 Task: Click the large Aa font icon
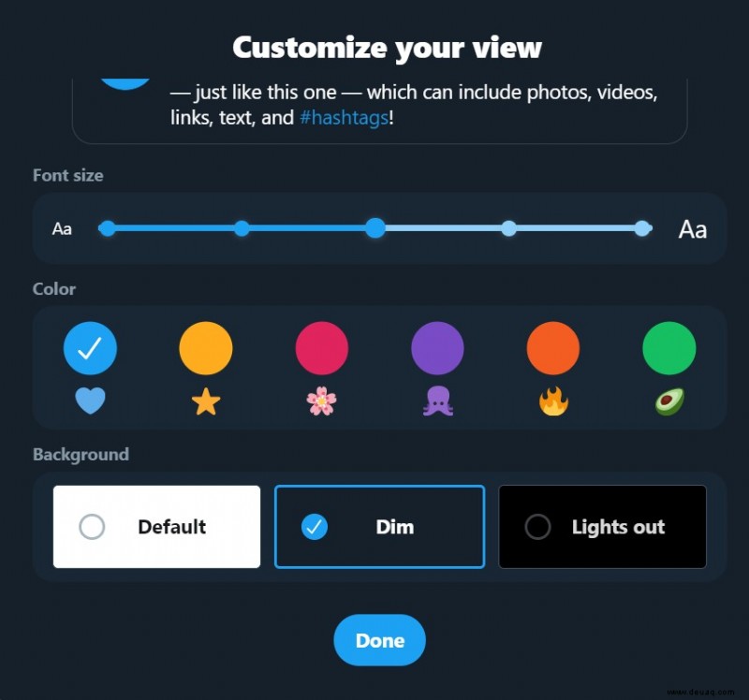pyautogui.click(x=693, y=229)
